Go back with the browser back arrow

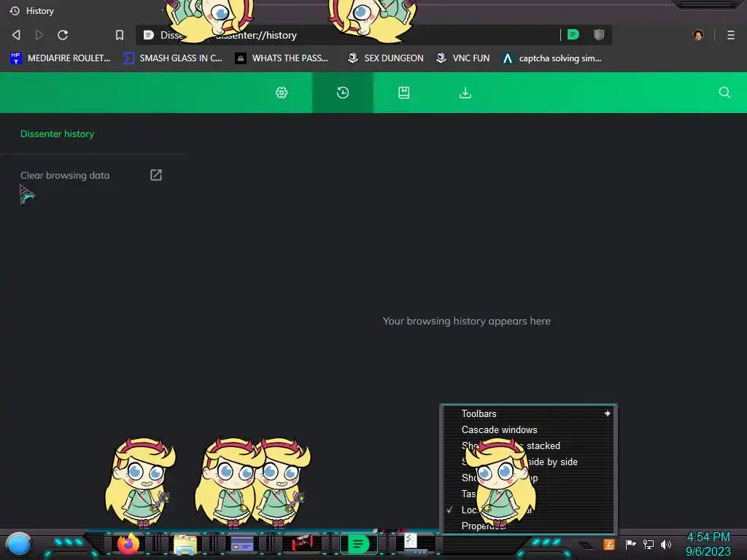pyautogui.click(x=16, y=35)
